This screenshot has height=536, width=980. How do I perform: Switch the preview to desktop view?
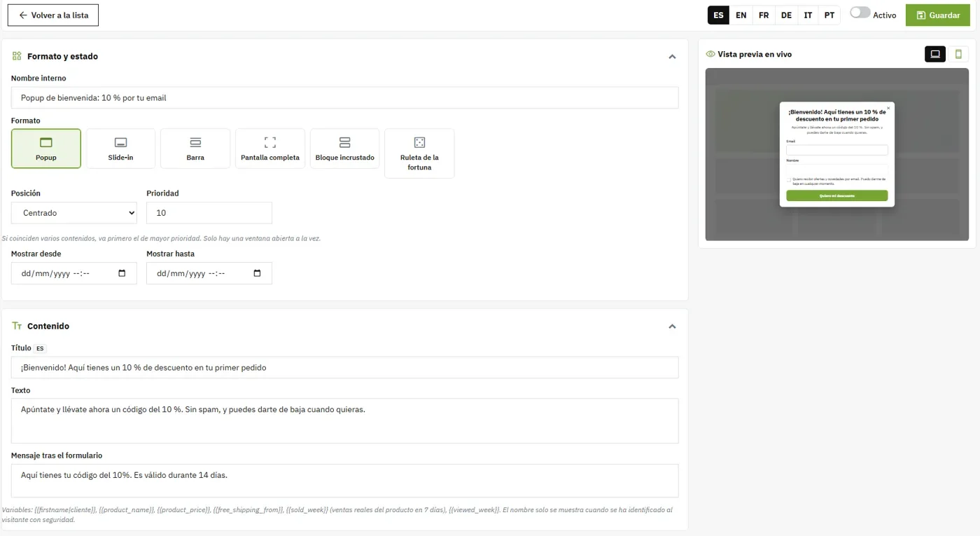(935, 54)
